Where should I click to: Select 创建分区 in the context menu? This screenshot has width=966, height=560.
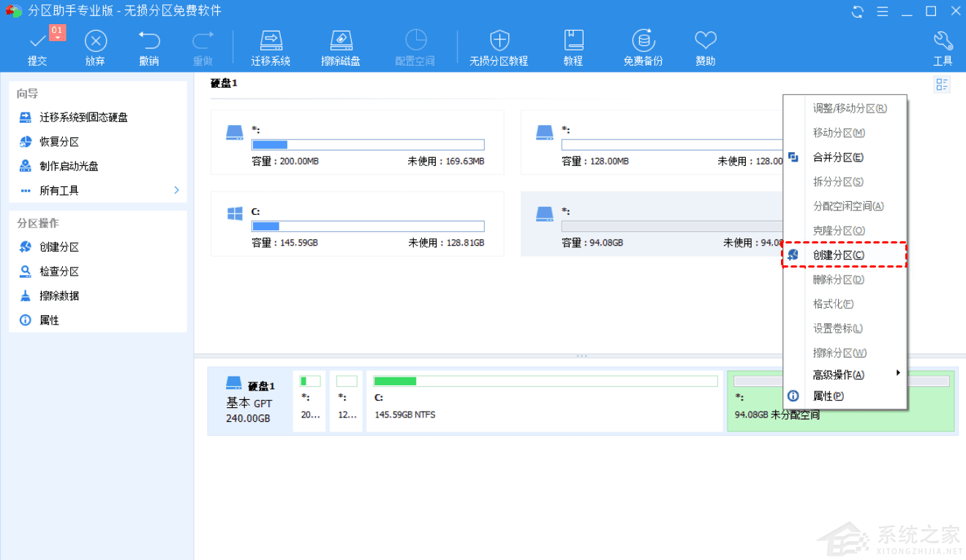839,255
